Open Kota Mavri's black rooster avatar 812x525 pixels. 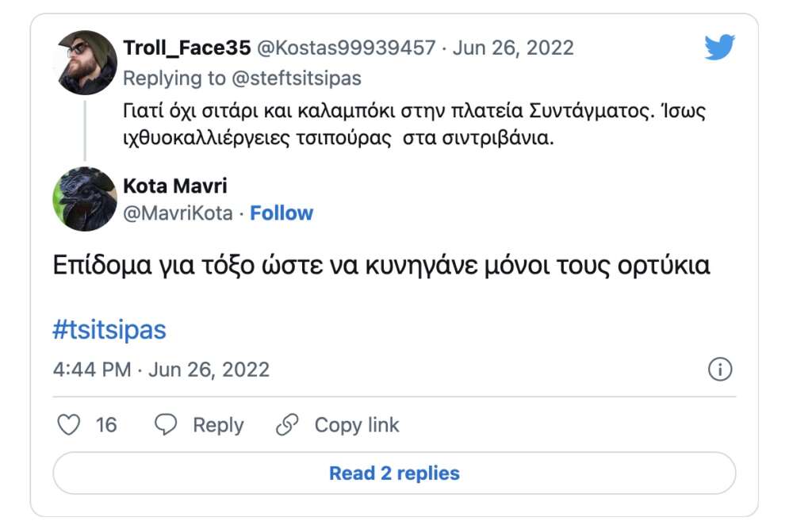point(86,199)
